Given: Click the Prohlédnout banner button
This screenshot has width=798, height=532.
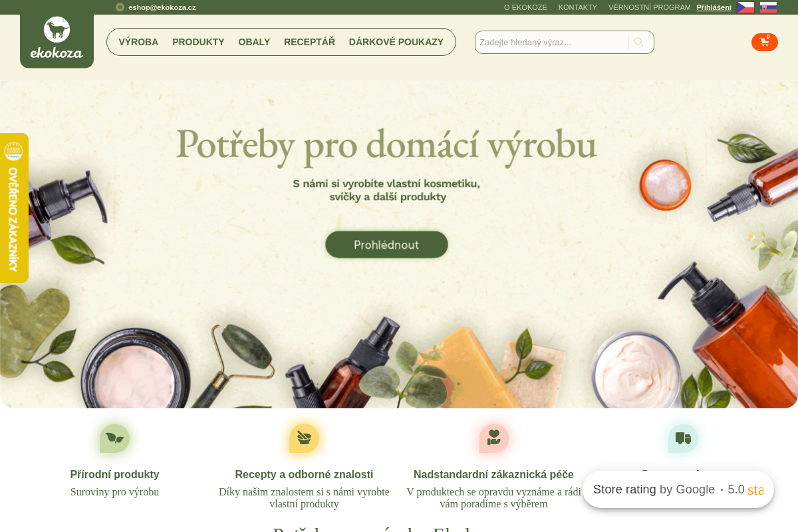Looking at the screenshot, I should (386, 245).
